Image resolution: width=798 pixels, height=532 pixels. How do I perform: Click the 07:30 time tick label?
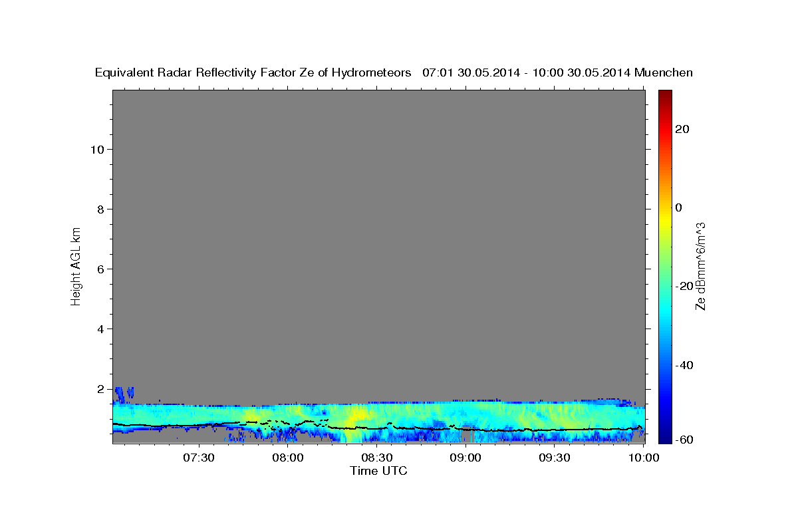tap(199, 458)
